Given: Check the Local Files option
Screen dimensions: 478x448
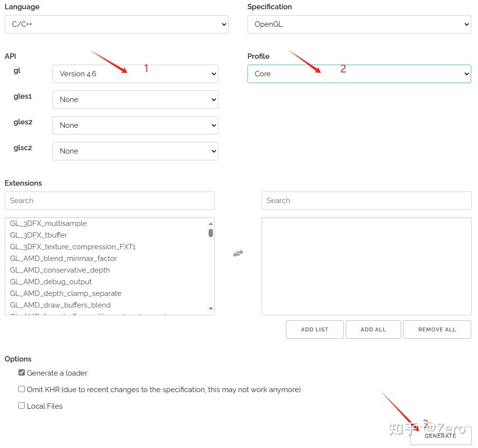Looking at the screenshot, I should coord(22,406).
